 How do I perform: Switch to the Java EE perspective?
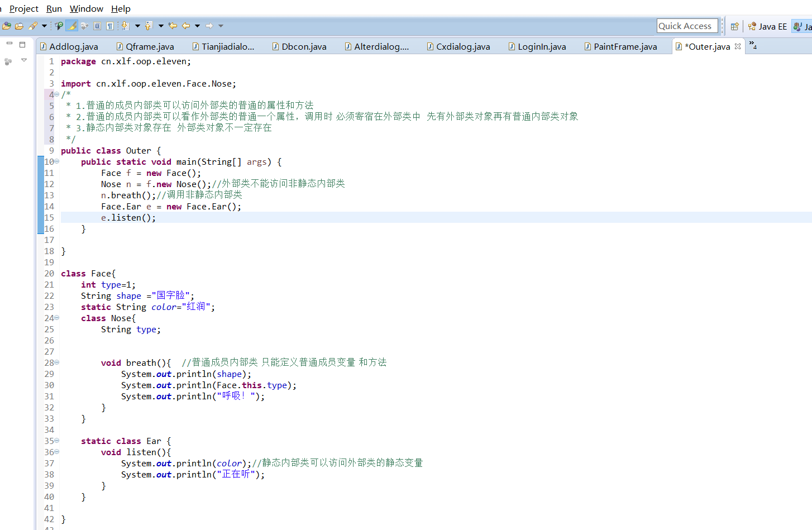pos(767,26)
